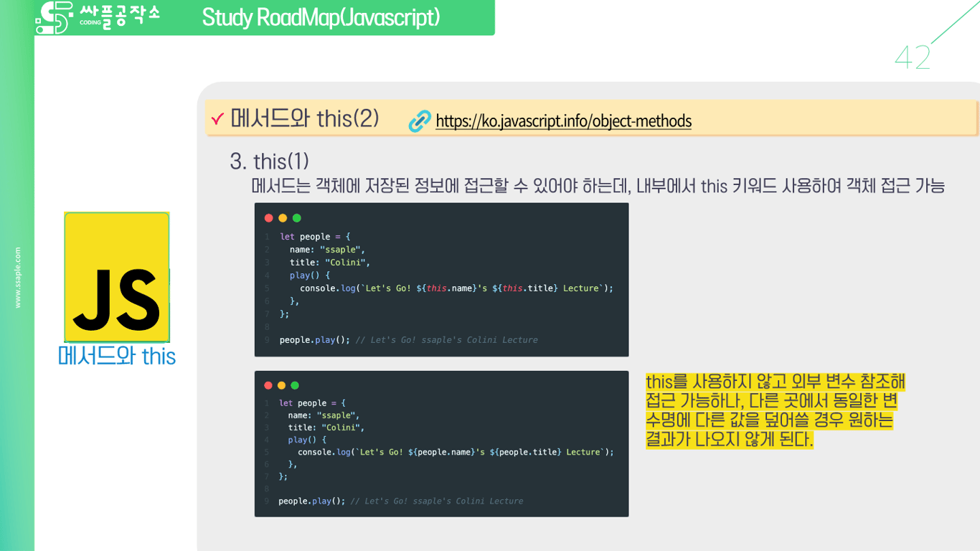The width and height of the screenshot is (980, 551).
Task: Click the yellow traffic-light dot on first code window
Action: (x=283, y=217)
